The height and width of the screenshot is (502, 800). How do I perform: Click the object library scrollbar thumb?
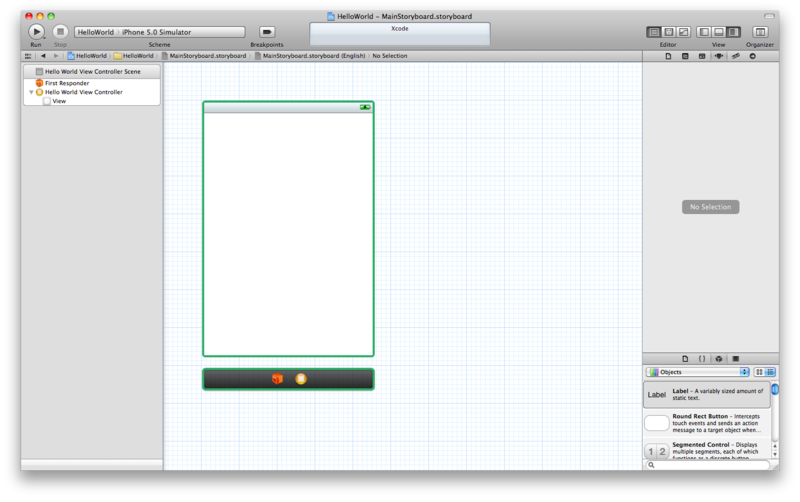[x=775, y=390]
